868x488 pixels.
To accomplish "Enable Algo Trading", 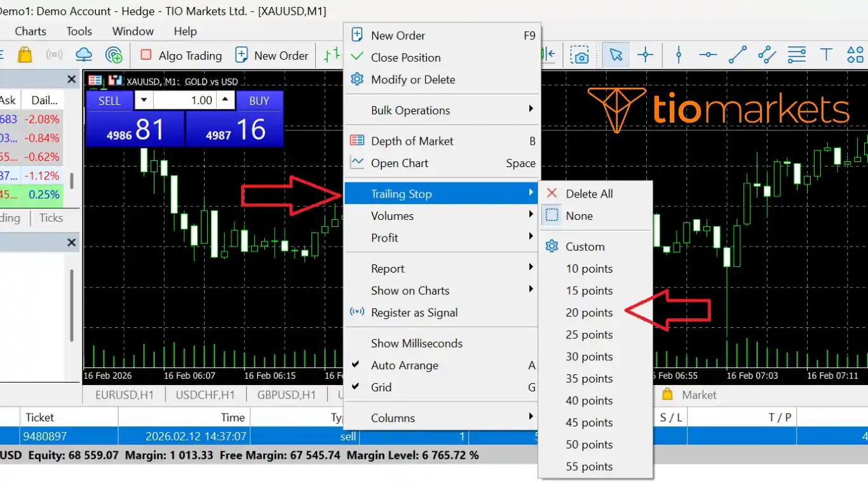I will pyautogui.click(x=180, y=55).
